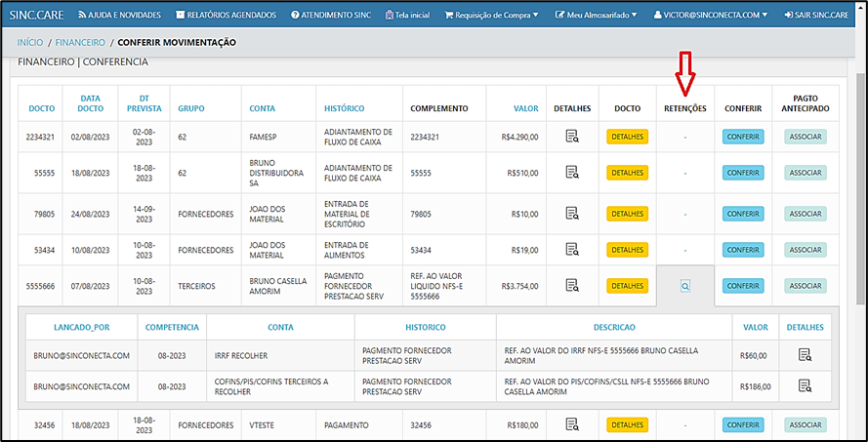Select retention value R$186,00
Image resolution: width=868 pixels, height=442 pixels.
755,386
